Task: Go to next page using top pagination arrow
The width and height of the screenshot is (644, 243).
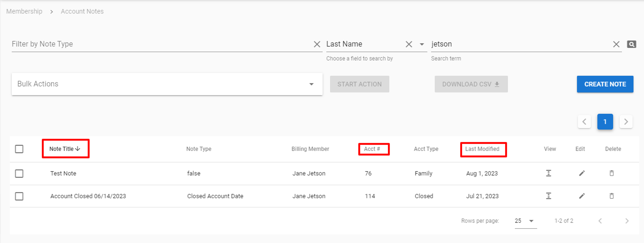Action: (626, 122)
